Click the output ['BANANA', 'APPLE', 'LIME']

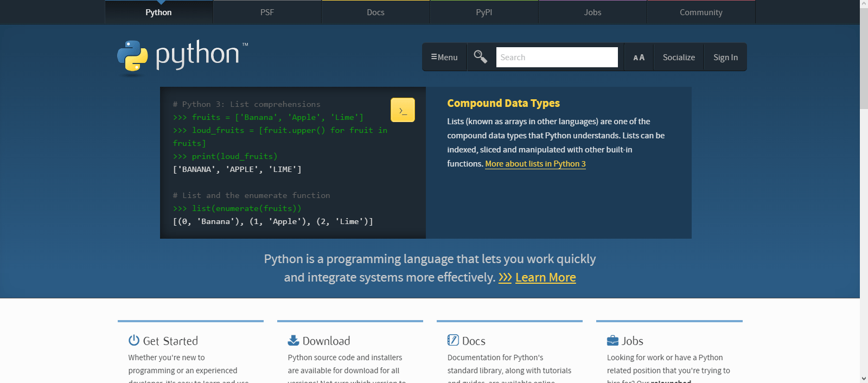[237, 169]
